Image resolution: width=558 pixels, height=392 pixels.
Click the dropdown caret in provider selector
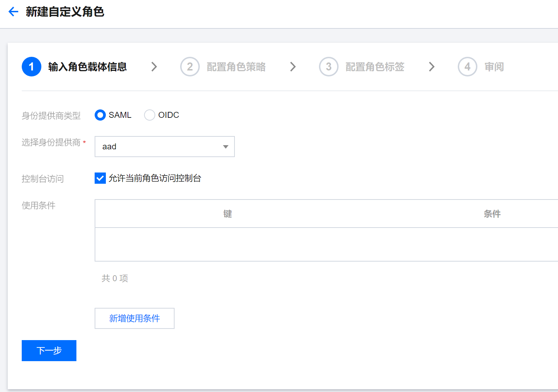point(226,147)
